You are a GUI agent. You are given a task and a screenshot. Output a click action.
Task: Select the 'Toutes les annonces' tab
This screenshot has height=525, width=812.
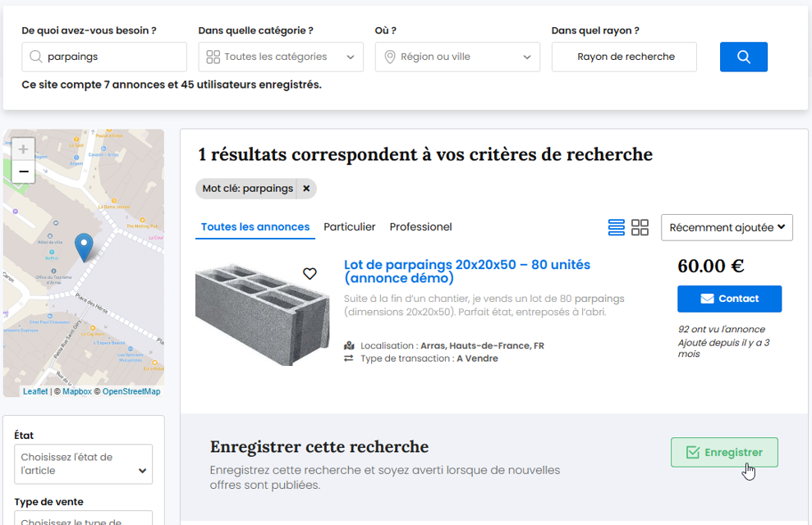255,226
